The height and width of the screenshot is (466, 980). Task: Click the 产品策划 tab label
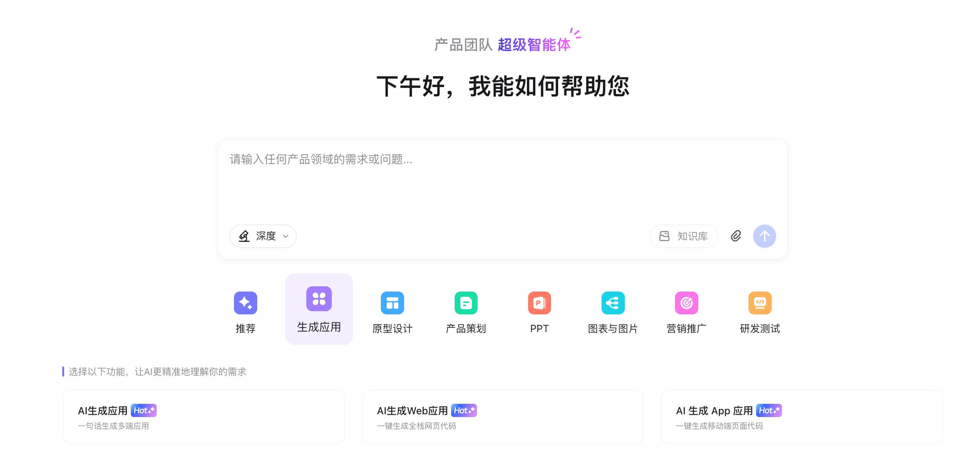[x=466, y=328]
